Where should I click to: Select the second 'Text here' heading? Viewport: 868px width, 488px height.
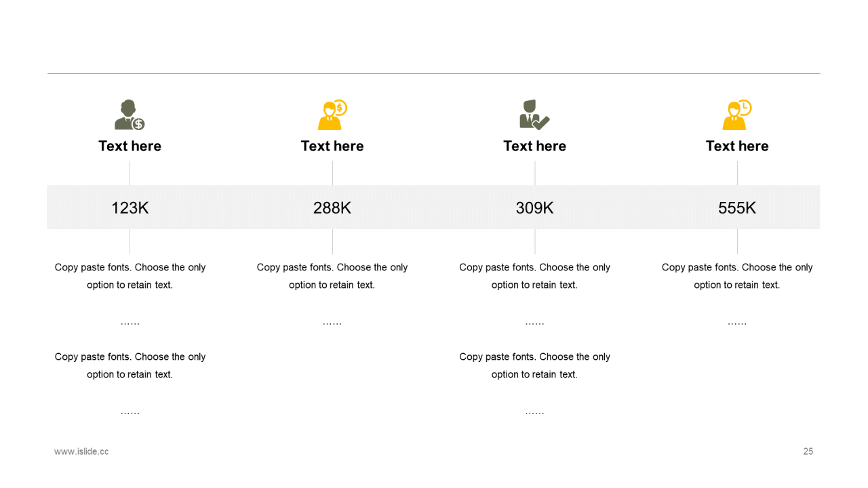click(332, 146)
